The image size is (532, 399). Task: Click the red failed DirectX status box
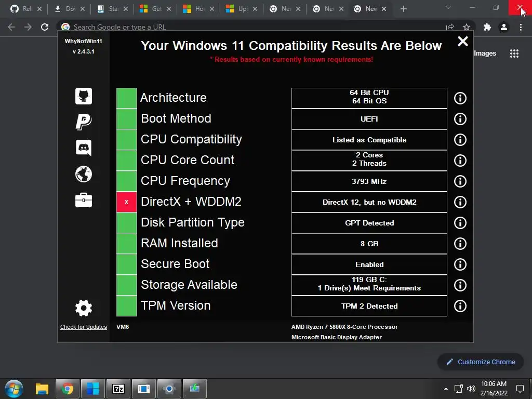click(x=127, y=202)
